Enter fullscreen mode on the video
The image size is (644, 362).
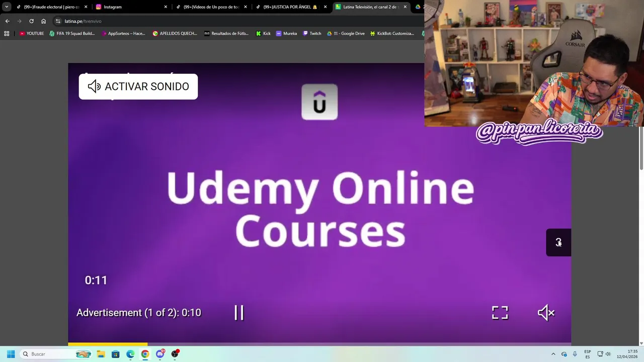click(x=500, y=313)
